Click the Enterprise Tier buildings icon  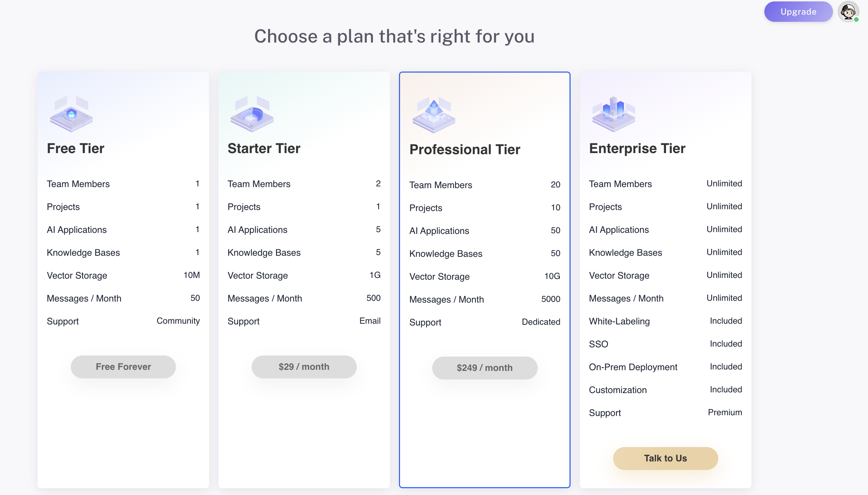coord(613,114)
